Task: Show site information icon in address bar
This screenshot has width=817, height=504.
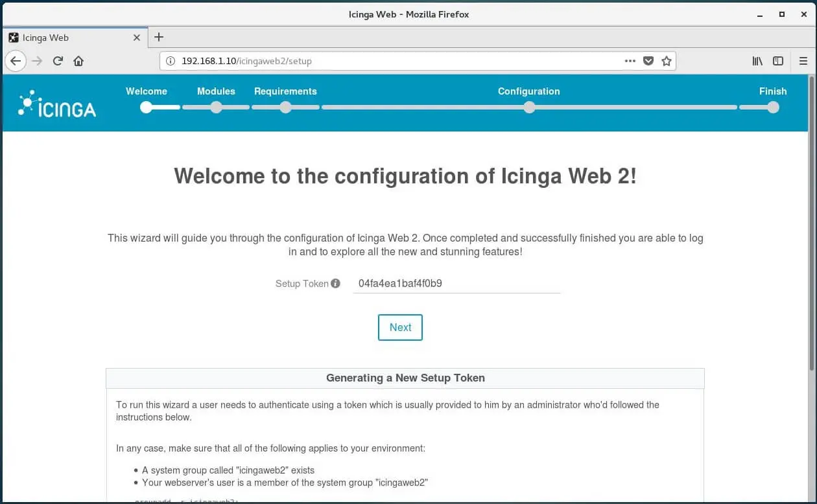Action: pos(171,61)
